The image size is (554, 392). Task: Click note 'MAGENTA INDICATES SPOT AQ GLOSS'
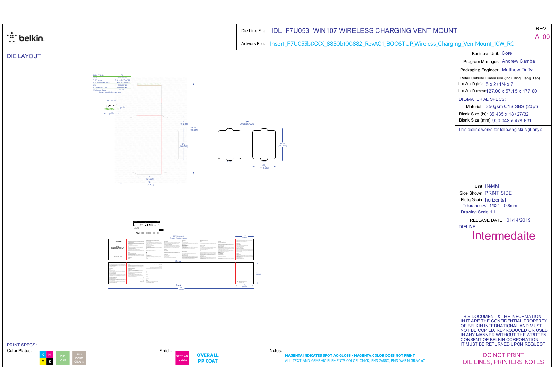350,355
